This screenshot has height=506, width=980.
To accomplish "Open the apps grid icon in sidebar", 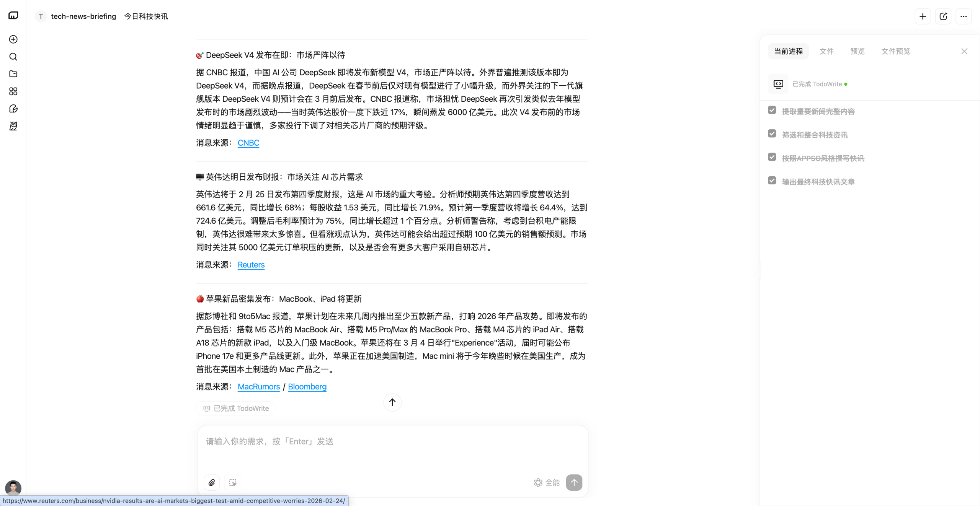I will pyautogui.click(x=13, y=91).
